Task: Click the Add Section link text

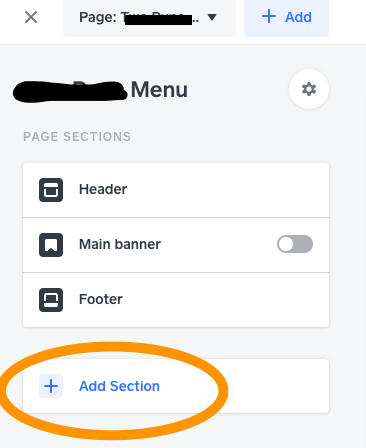Action: tap(119, 386)
